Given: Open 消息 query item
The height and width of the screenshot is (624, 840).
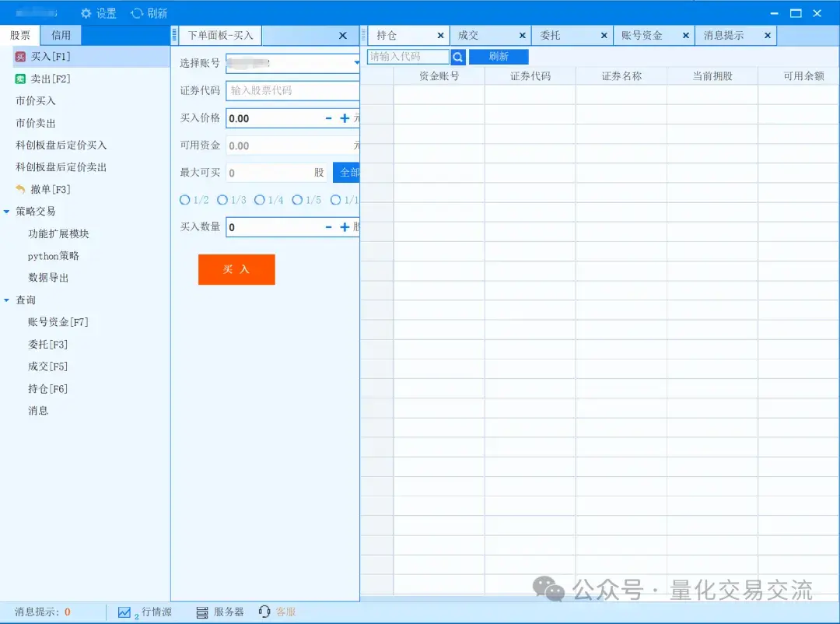Looking at the screenshot, I should (x=38, y=411).
